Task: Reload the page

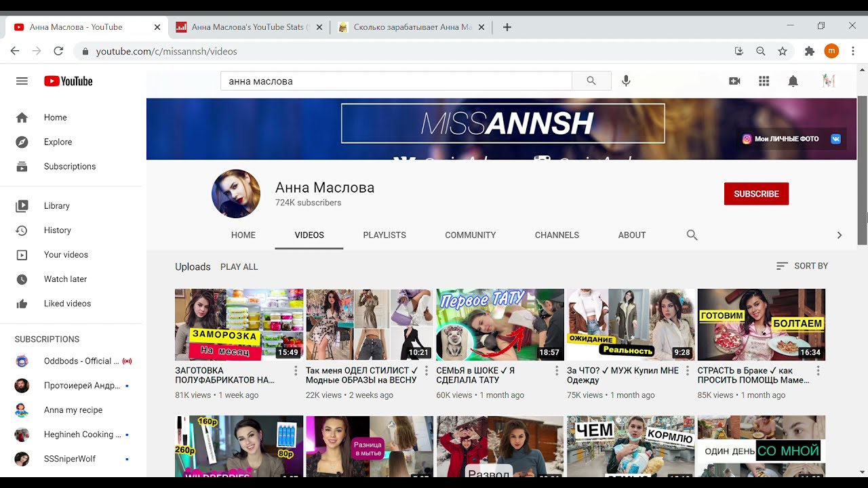Action: coord(58,51)
